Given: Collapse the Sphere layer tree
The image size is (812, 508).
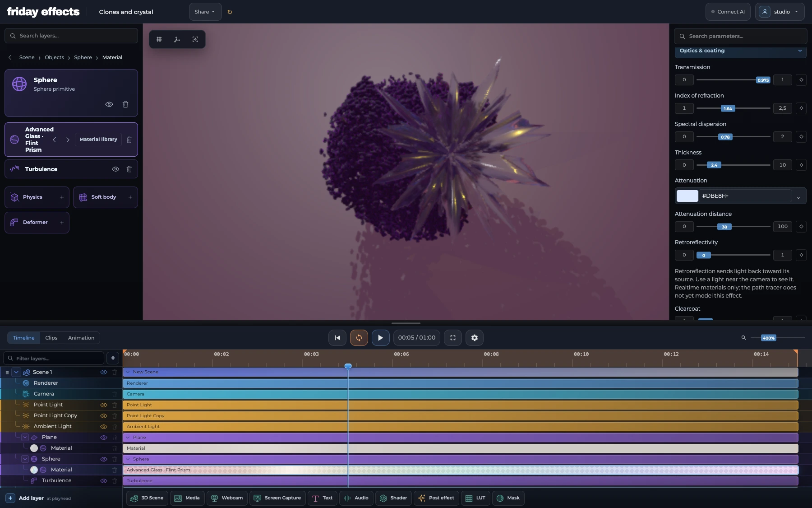Looking at the screenshot, I should coord(25,459).
